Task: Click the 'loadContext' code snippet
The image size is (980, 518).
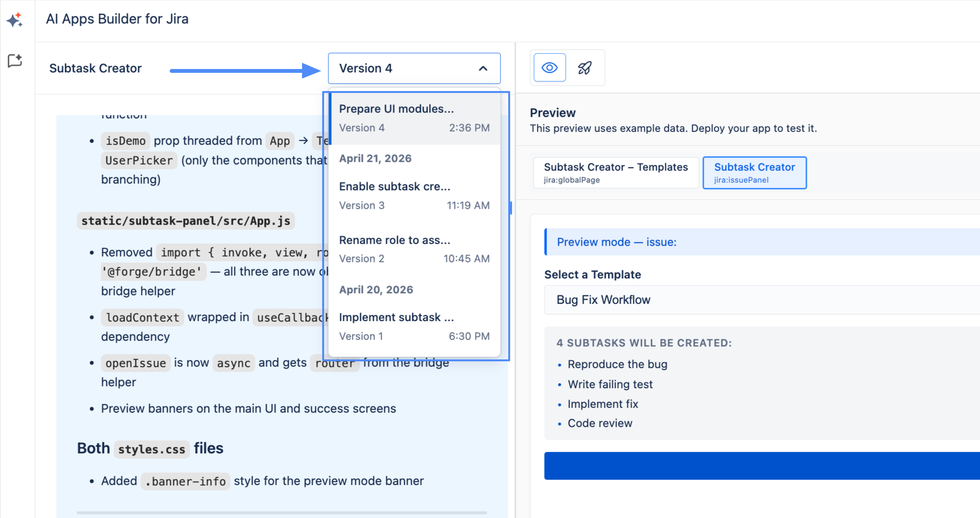Action: 142,318
